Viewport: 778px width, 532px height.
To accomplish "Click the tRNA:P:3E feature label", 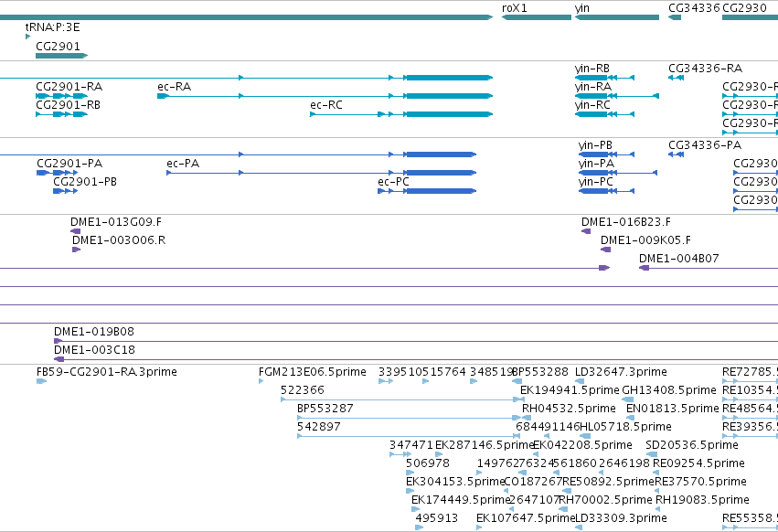I will tap(53, 27).
